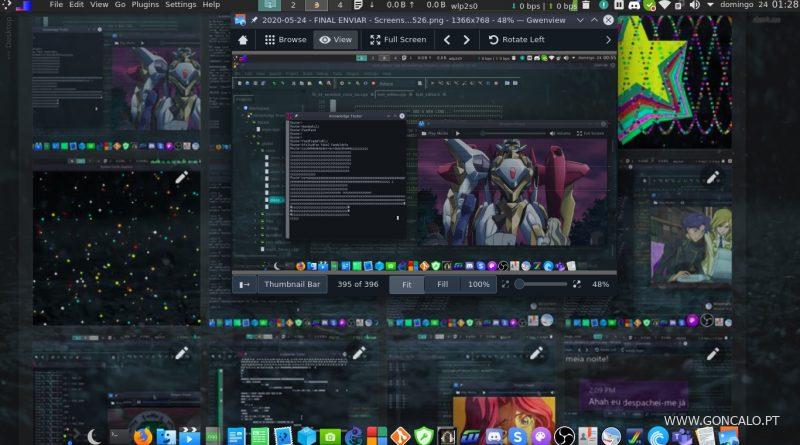Viewport: 800px width, 445px height.
Task: Click the crescent moon dock icon
Action: click(94, 436)
